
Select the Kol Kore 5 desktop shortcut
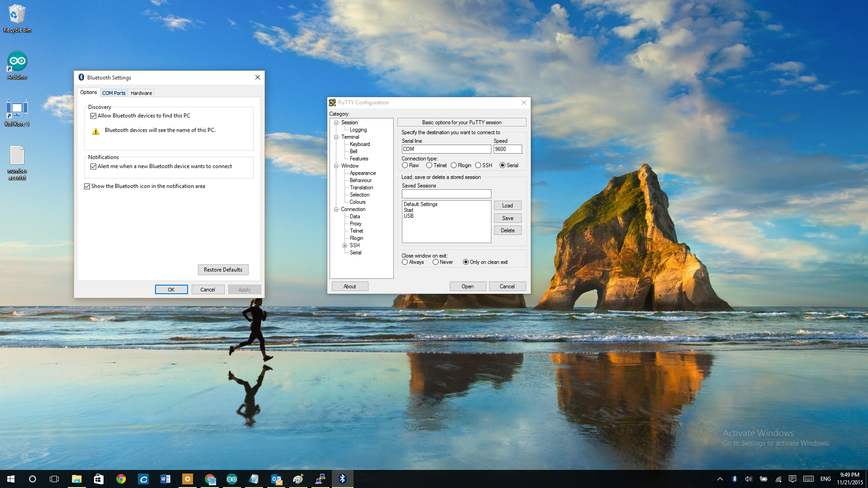pyautogui.click(x=17, y=113)
